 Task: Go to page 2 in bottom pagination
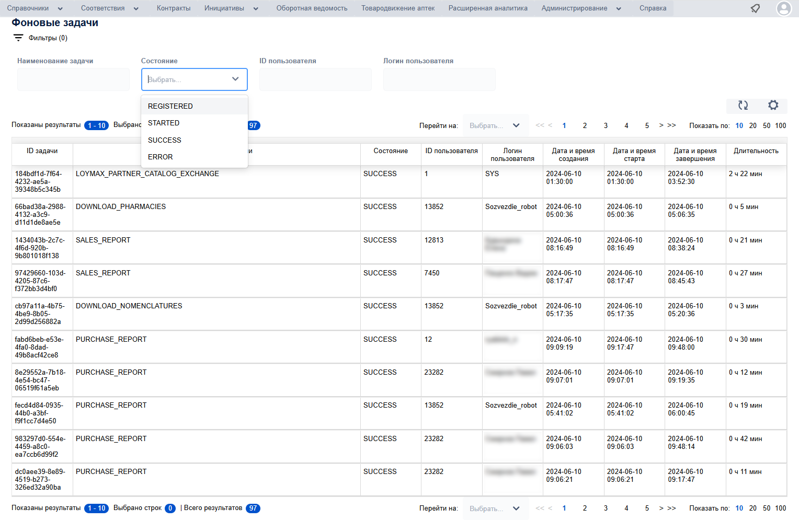pos(585,508)
